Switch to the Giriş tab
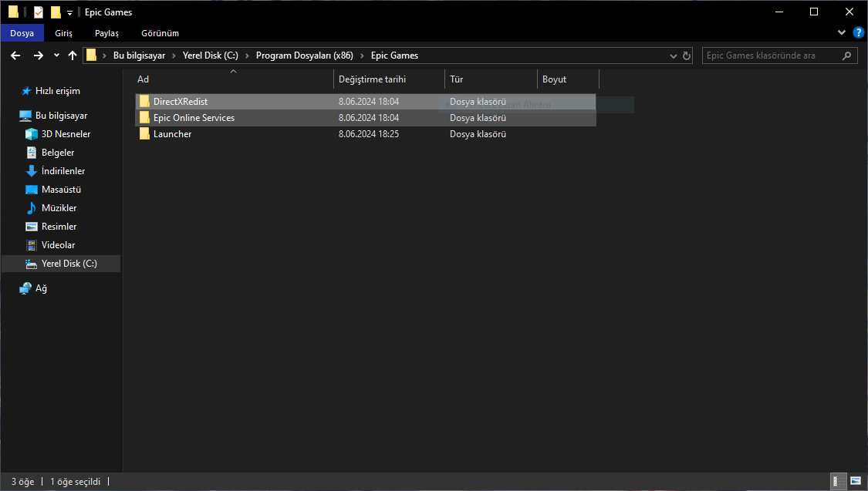This screenshot has width=868, height=491. 64,33
